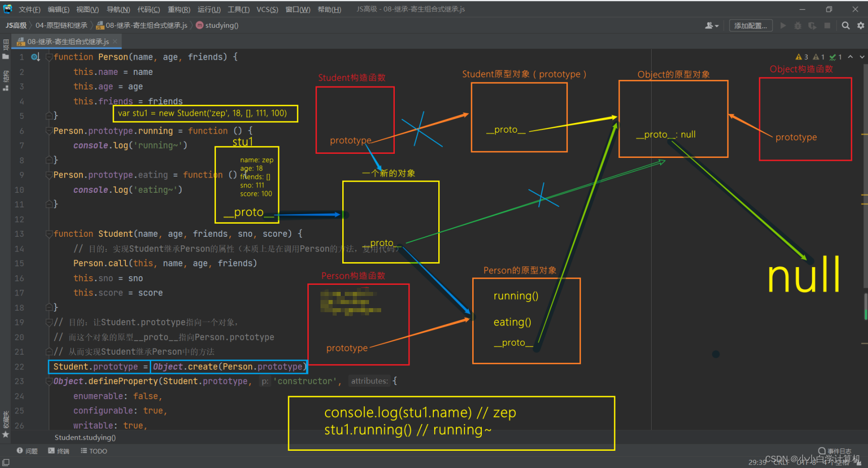Viewport: 868px width, 468px height.
Task: Open the 运行(U) menu
Action: [x=209, y=10]
